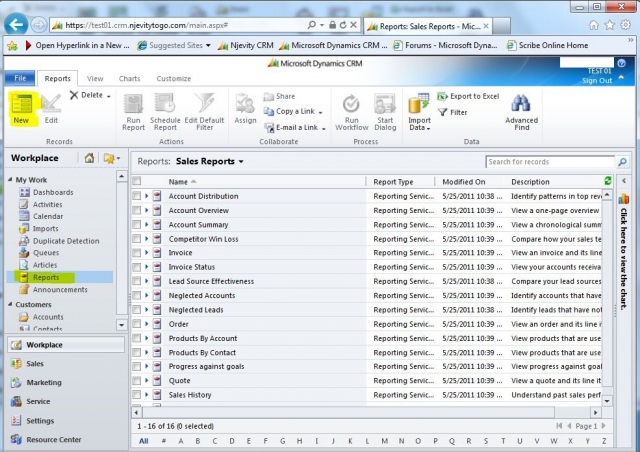Check the Invoice Status row checkbox
Screen dimensions: 640x452
(136, 267)
